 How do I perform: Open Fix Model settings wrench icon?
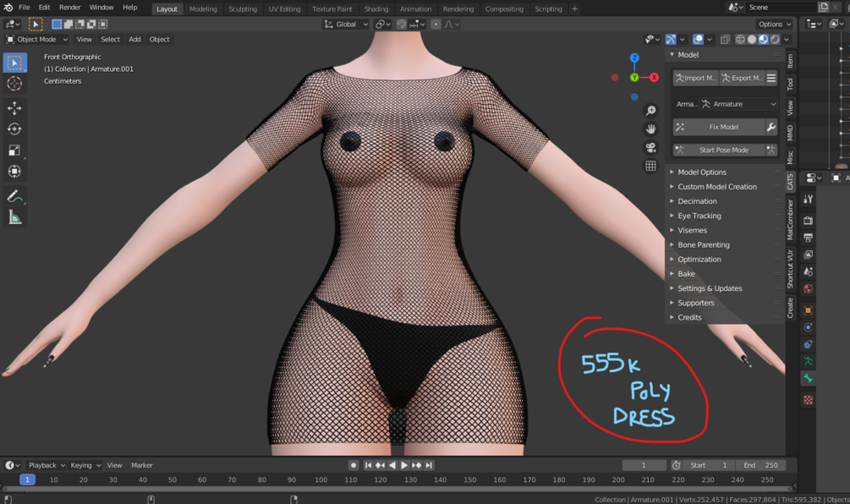[x=770, y=127]
